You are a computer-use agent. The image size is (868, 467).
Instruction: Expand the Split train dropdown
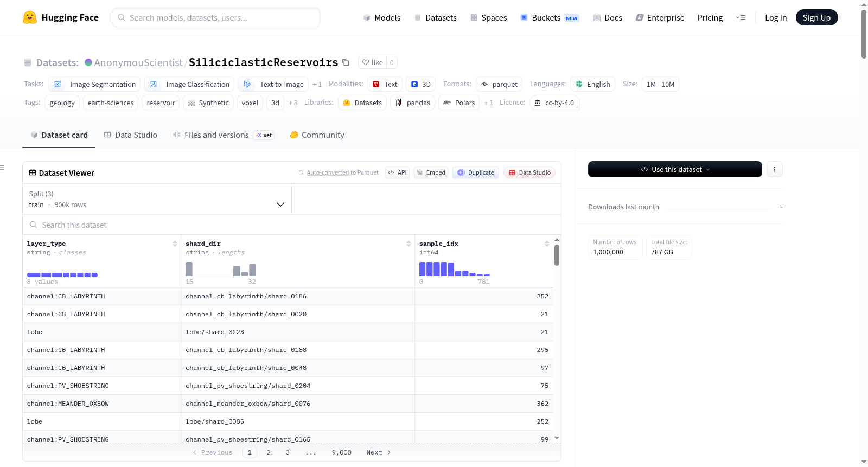[157, 199]
